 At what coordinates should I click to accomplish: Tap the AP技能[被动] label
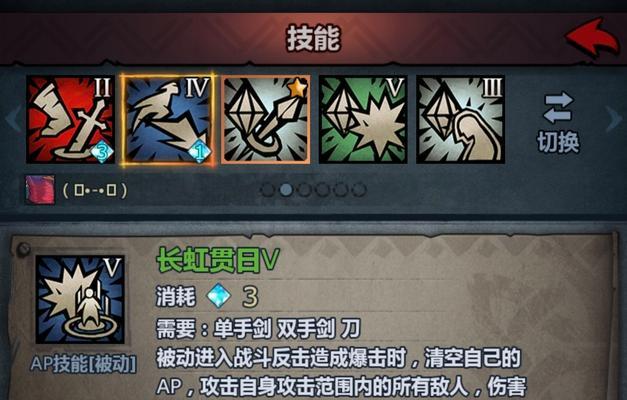pyautogui.click(x=83, y=364)
